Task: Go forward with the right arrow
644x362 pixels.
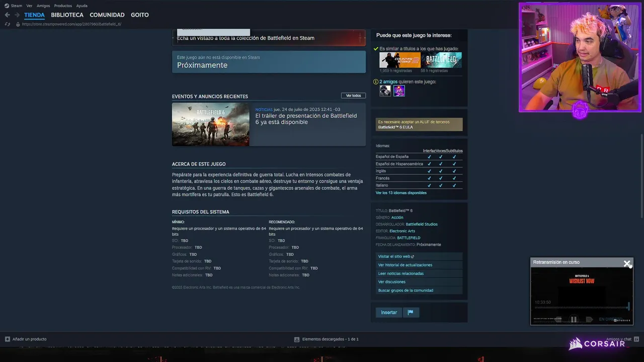Action: (17, 15)
